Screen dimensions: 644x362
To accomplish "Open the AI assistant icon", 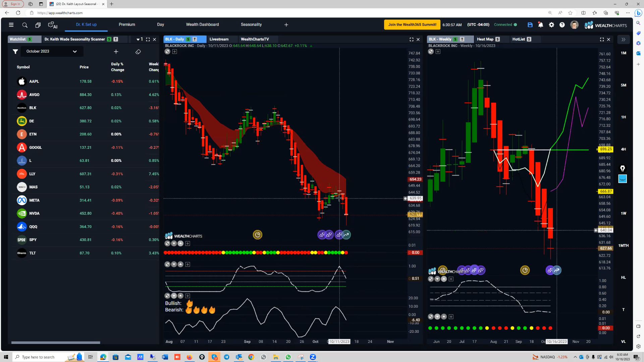I will point(53,25).
